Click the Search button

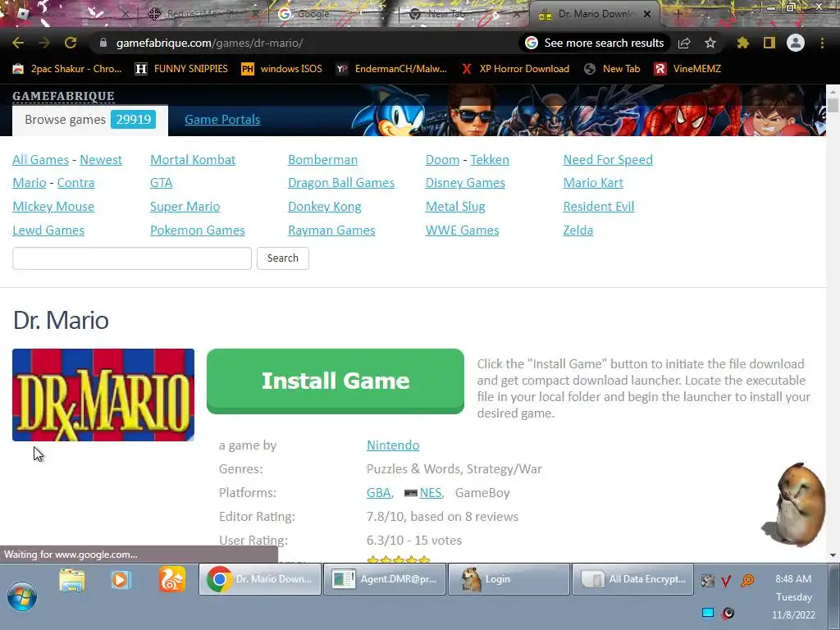coord(283,258)
